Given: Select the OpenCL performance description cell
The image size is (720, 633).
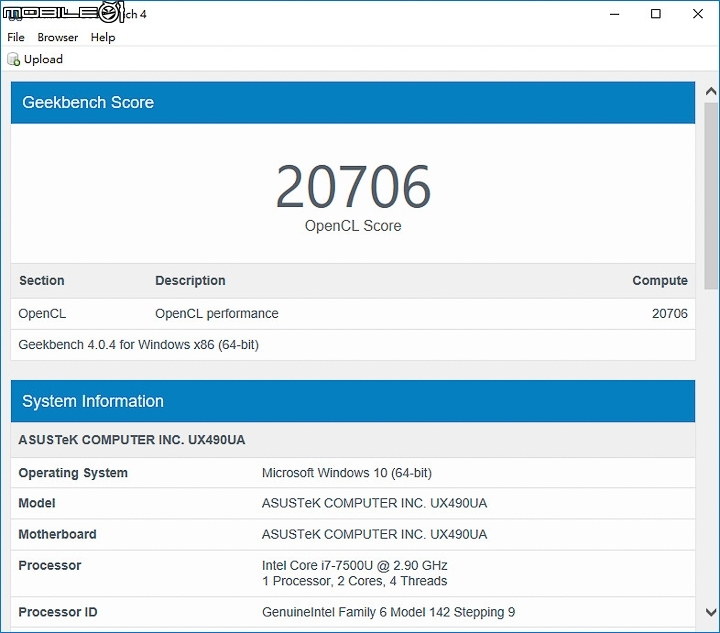Looking at the screenshot, I should pos(217,314).
